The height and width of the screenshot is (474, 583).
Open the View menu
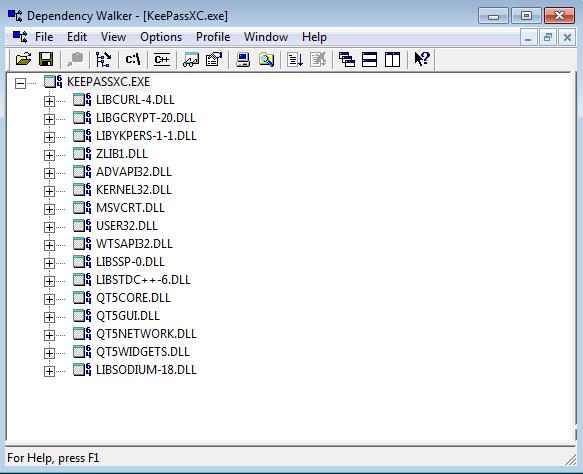click(x=113, y=37)
